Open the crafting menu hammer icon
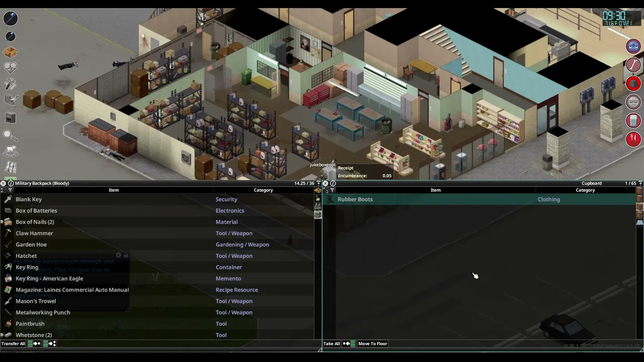 pyautogui.click(x=11, y=84)
